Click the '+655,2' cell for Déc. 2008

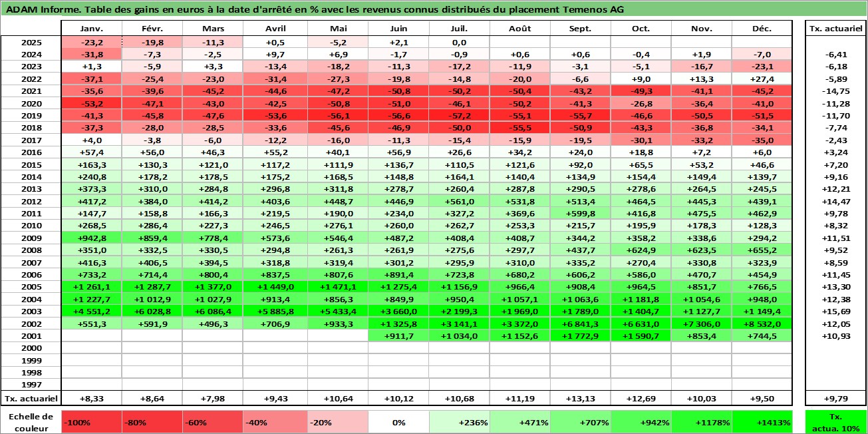762,250
